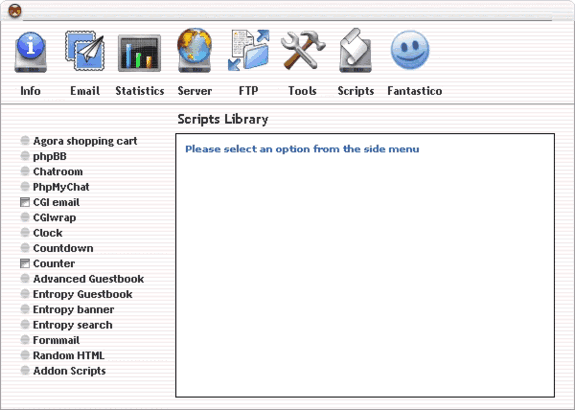Open the Scripts scroll icon
The height and width of the screenshot is (410, 575).
coord(355,51)
